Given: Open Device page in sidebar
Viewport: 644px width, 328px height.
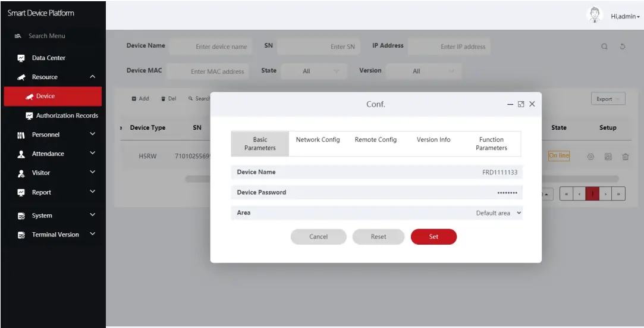Looking at the screenshot, I should pyautogui.click(x=52, y=96).
